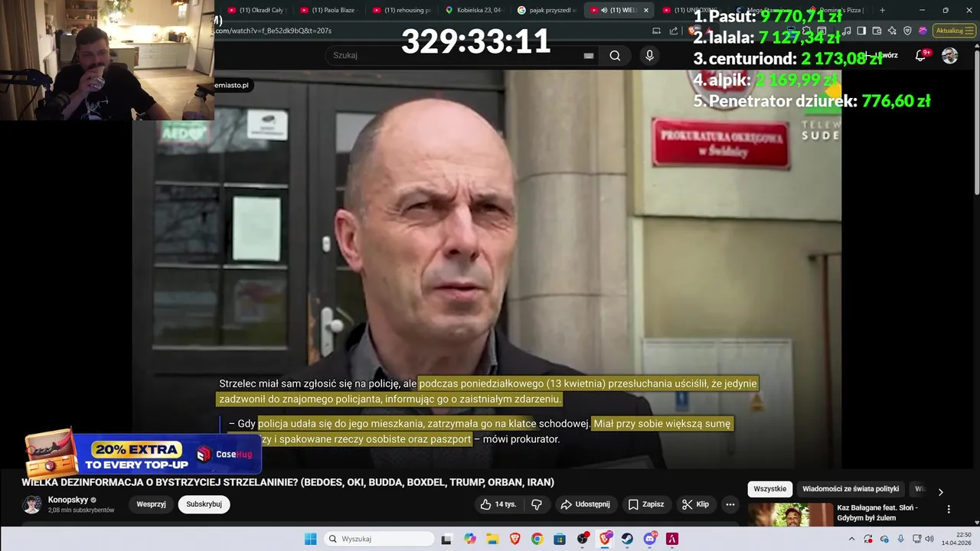Open the Leo AI sparkle icon
This screenshot has height=551, width=980.
[892, 31]
